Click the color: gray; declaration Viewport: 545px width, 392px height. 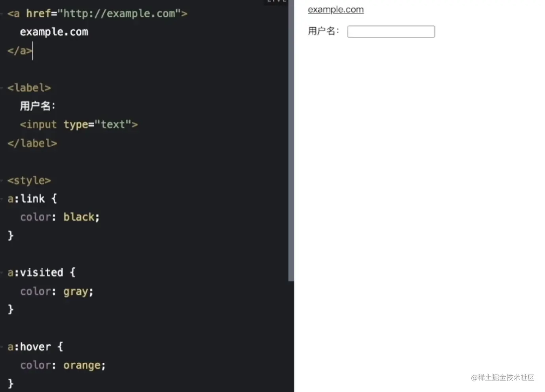(x=57, y=292)
